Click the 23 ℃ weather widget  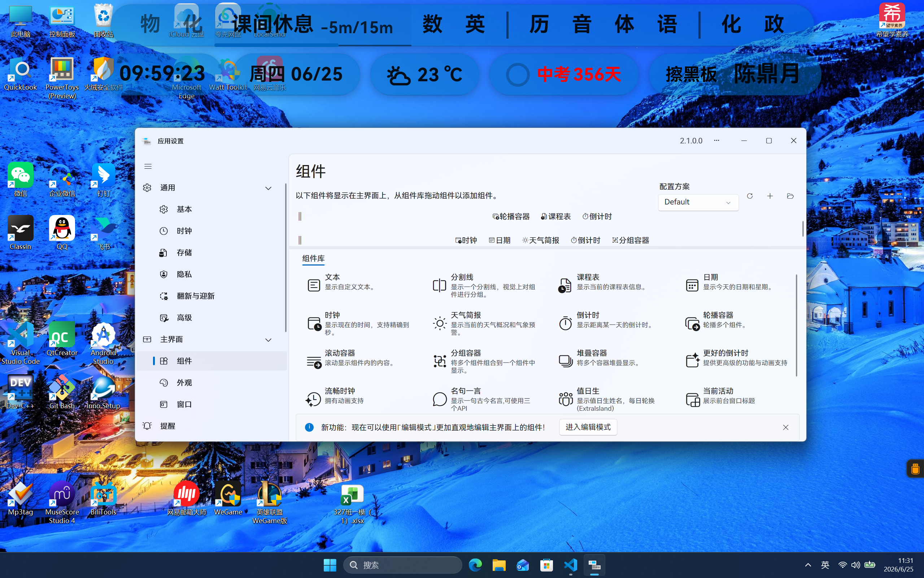(424, 74)
